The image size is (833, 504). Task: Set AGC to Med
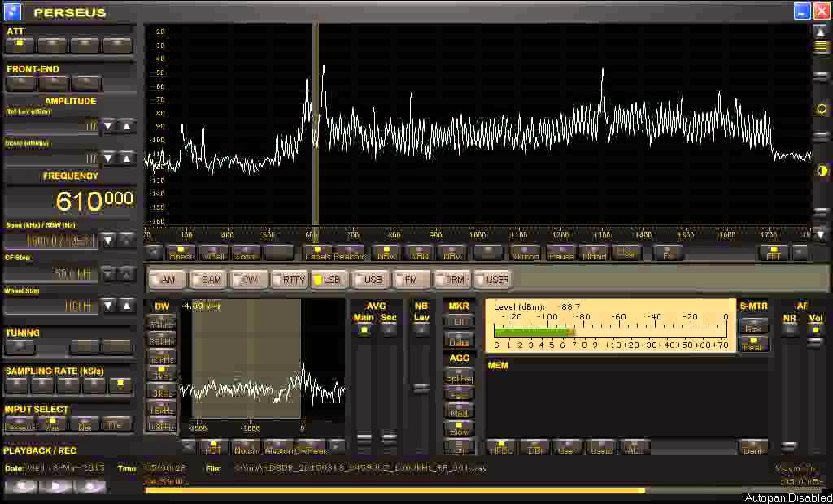point(459,411)
